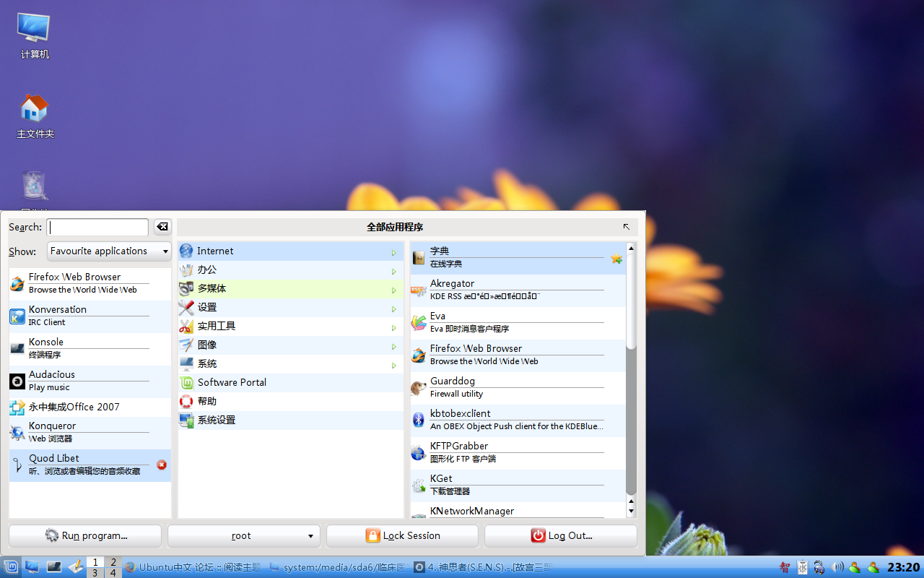The height and width of the screenshot is (578, 924).
Task: Remove Quod Libet from favourites with the red icon
Action: tap(162, 465)
